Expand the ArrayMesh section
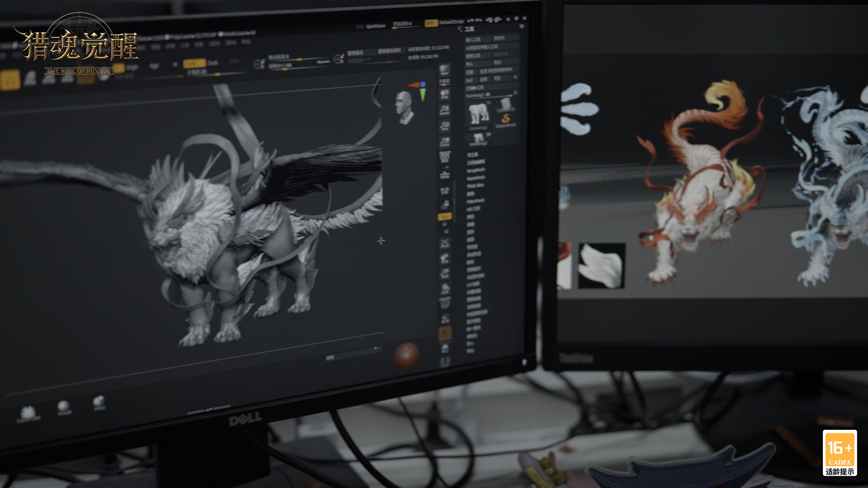The image size is (868, 488). (x=476, y=170)
